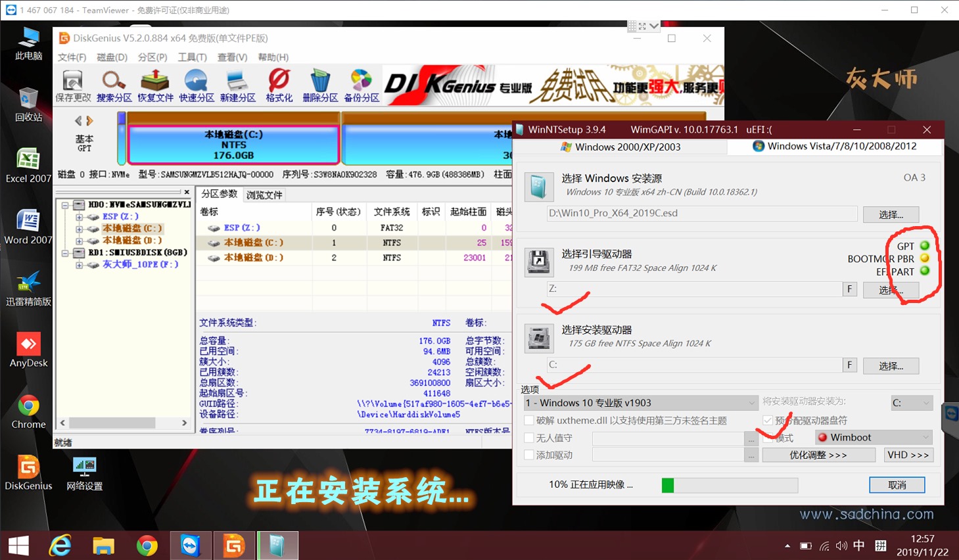
Task: Click the D:\Win10_Pro_X64_2019C.esd path field
Action: pos(702,214)
